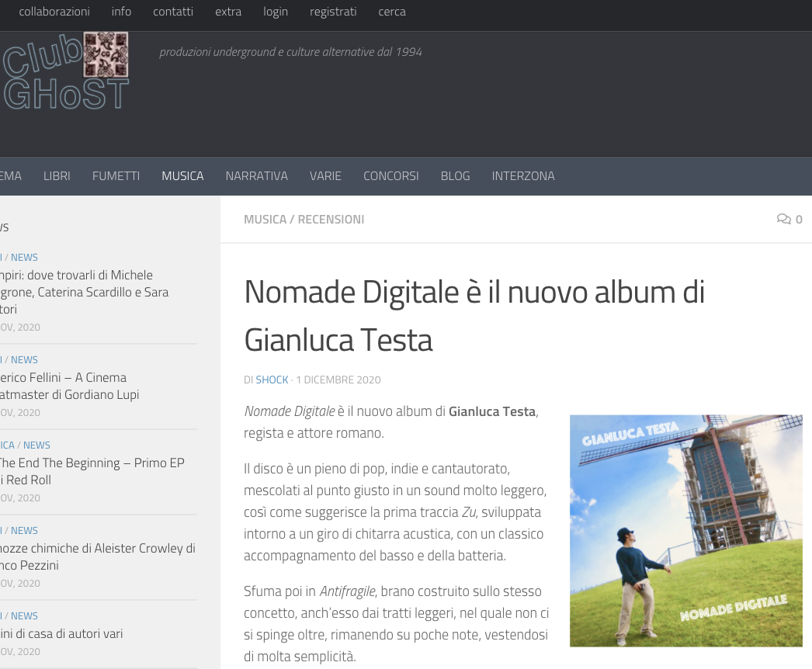Viewport: 812px width, 669px height.
Task: Select the extra menu item
Action: (228, 12)
